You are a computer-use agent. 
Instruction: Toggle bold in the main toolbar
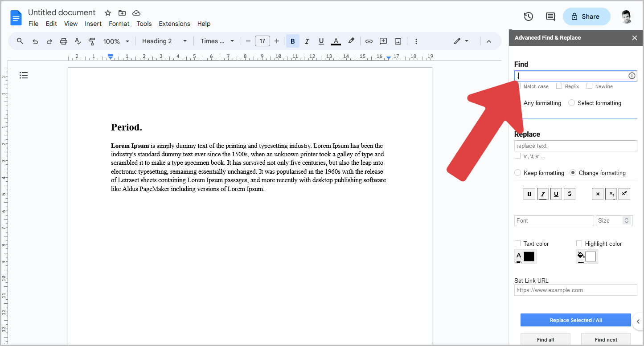293,41
